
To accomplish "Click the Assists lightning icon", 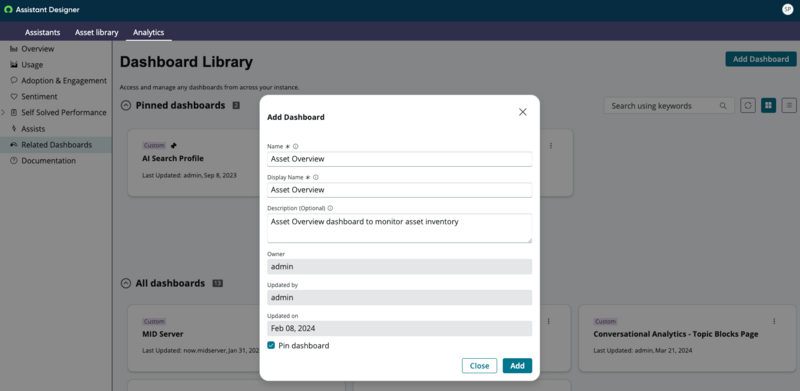I will 14,129.
